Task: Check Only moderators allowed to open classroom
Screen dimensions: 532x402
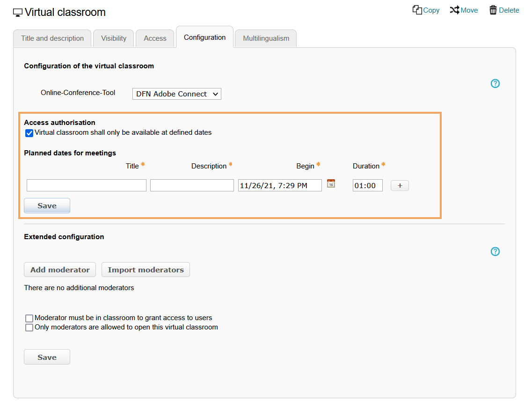Action: 29,328
